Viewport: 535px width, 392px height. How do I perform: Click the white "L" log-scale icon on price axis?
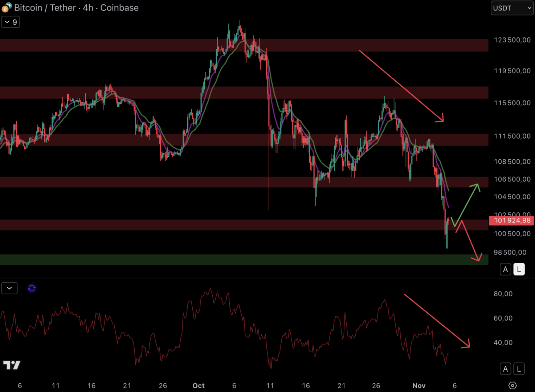pos(519,269)
